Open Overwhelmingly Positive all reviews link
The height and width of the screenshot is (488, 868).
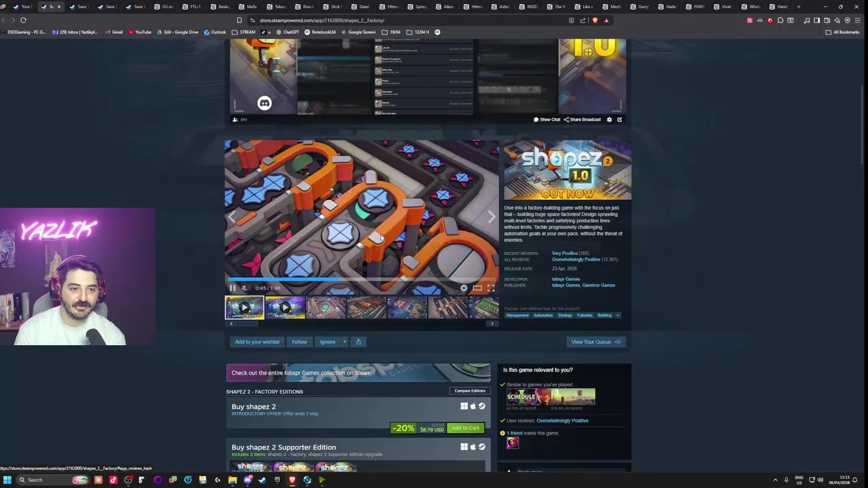click(576, 260)
